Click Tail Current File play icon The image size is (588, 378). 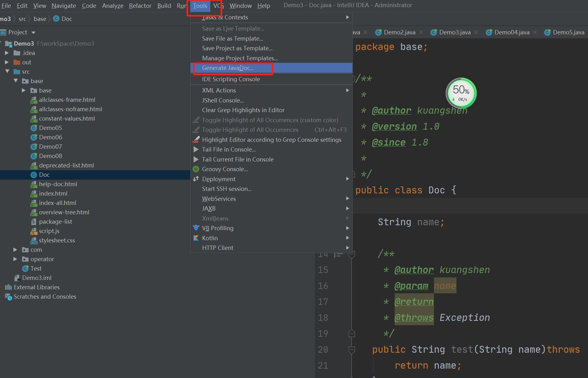point(196,159)
